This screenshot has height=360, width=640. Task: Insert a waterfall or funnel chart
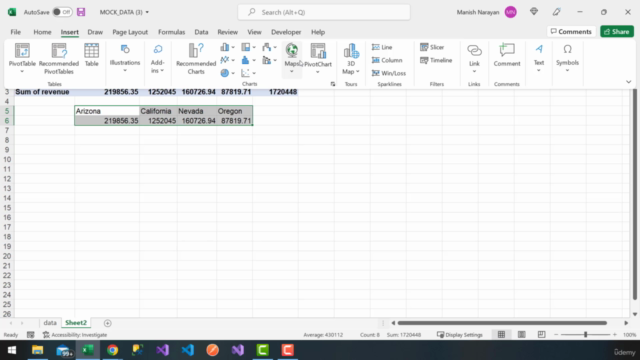pos(269,47)
